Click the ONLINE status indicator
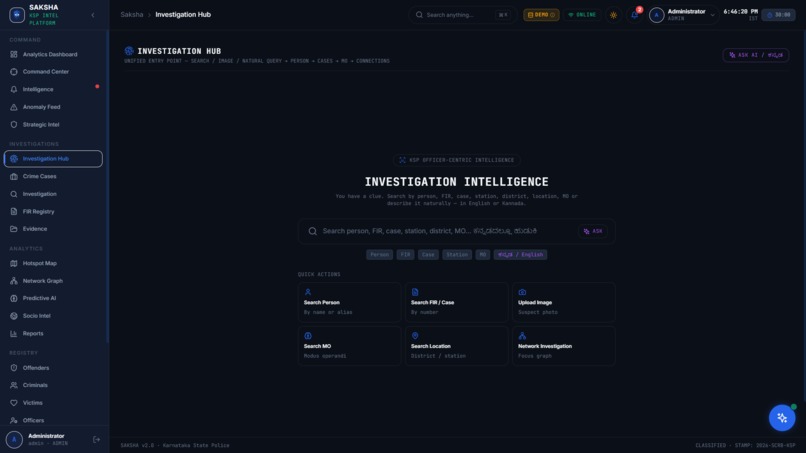 point(582,15)
